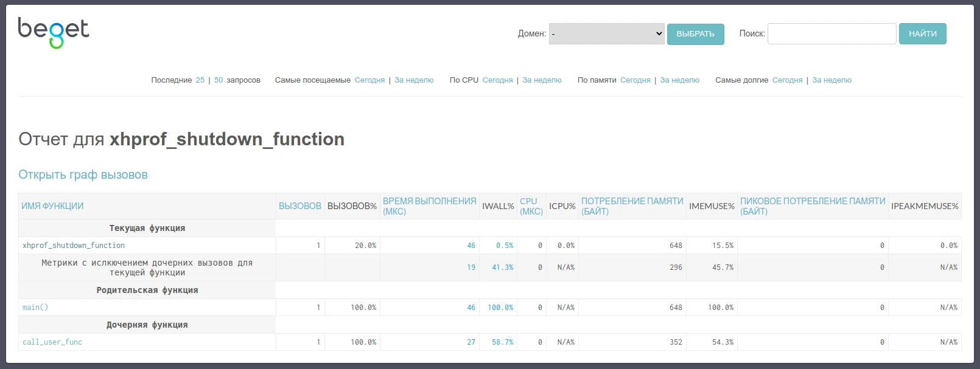Viewport: 980px width, 369px height.
Task: Show the last 25 requests
Action: point(200,80)
